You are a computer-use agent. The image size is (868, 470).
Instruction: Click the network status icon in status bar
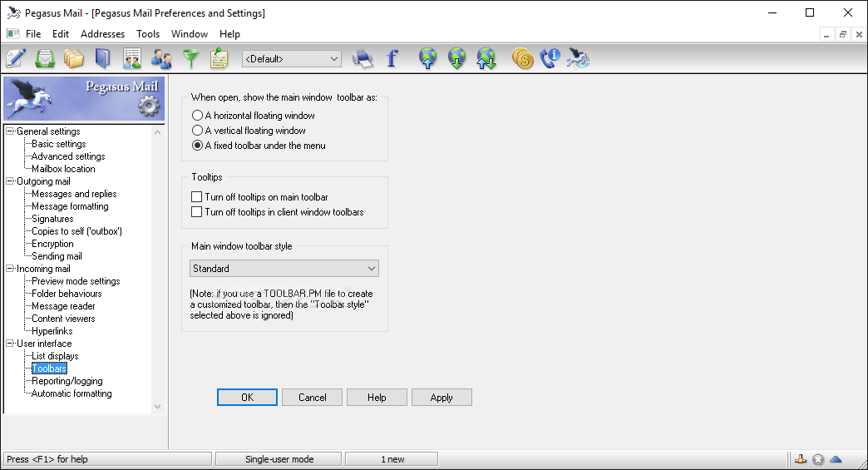coord(801,459)
